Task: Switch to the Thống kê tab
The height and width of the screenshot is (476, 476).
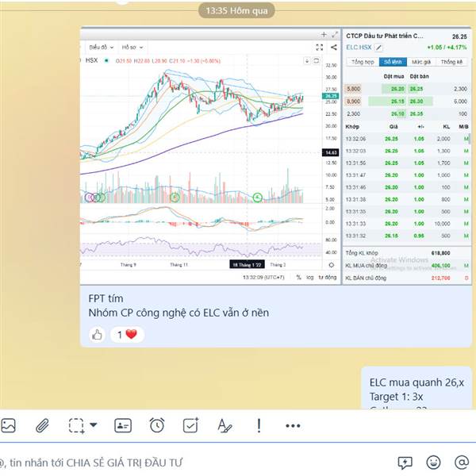Action: pos(451,62)
